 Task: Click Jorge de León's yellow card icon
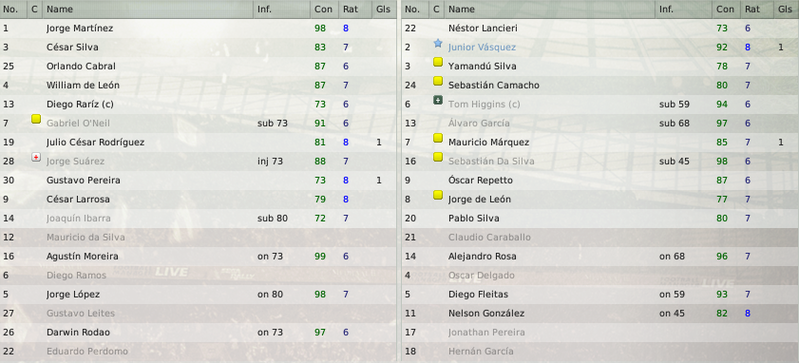pos(438,195)
